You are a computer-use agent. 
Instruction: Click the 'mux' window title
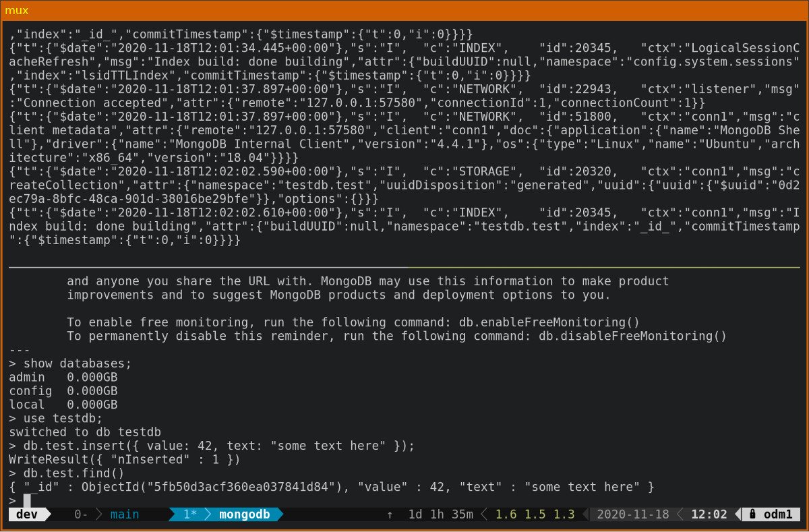pos(17,10)
